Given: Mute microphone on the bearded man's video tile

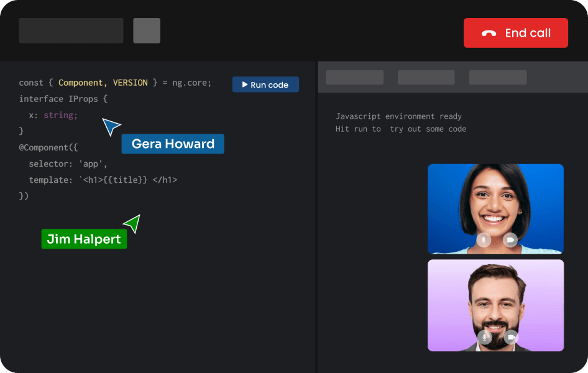Looking at the screenshot, I should (x=484, y=338).
